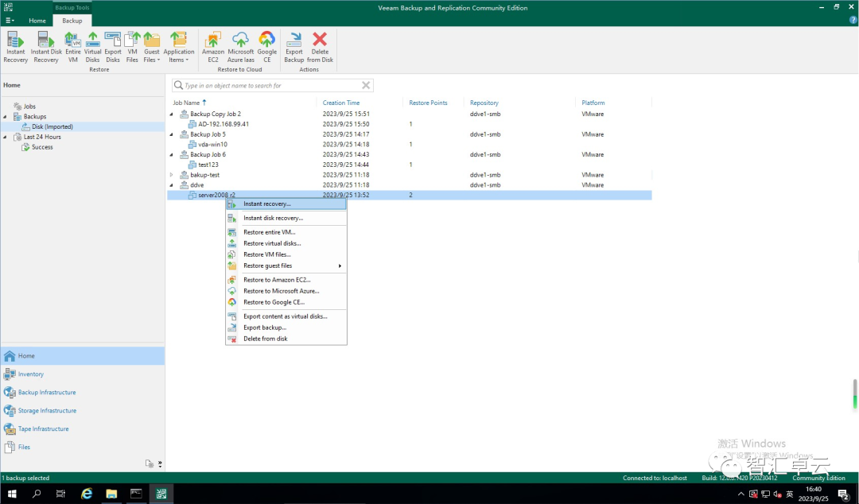Open Guest Files dropdown in ribbon
859x504 pixels.
point(152,47)
